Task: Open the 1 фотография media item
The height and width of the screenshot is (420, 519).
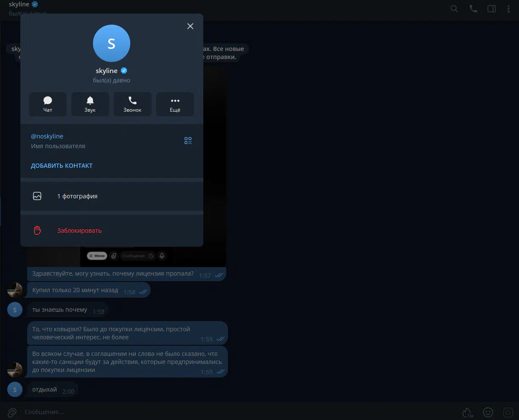Action: (77, 196)
